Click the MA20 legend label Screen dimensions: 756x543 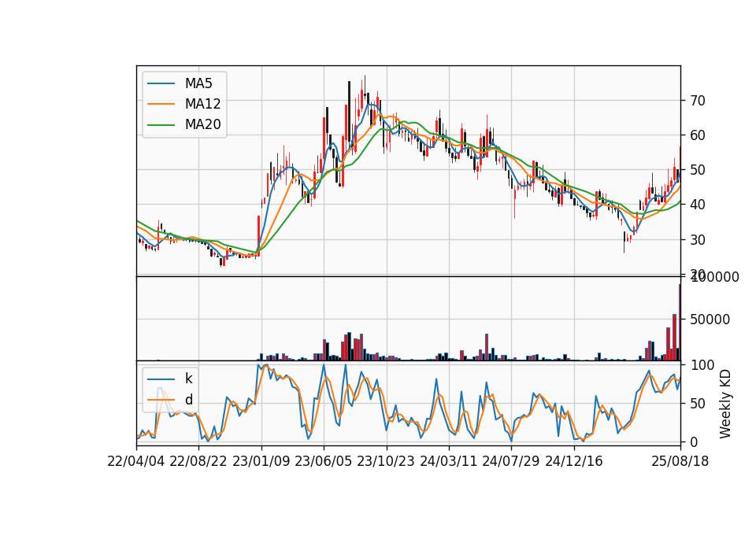[x=202, y=124]
